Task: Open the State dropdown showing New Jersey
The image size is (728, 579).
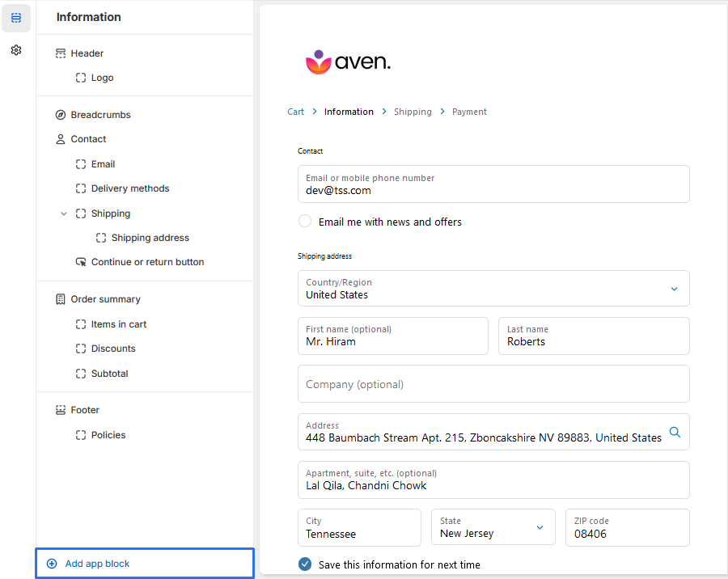Action: pos(540,526)
